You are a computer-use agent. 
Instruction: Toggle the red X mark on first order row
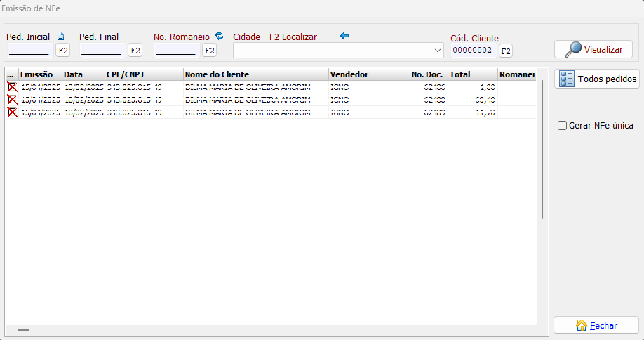tap(12, 87)
